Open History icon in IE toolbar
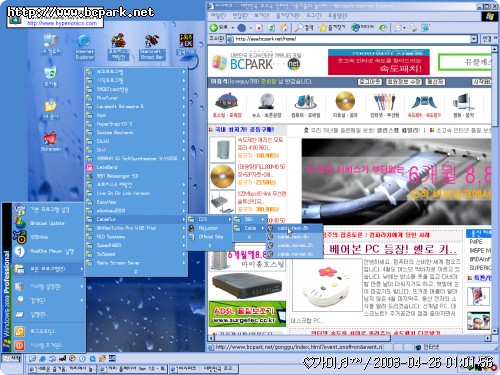This screenshot has width=500, height=375. pos(383,28)
